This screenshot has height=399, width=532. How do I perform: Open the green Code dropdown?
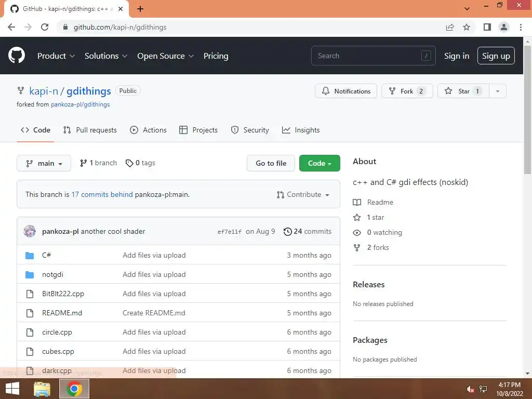pos(320,163)
